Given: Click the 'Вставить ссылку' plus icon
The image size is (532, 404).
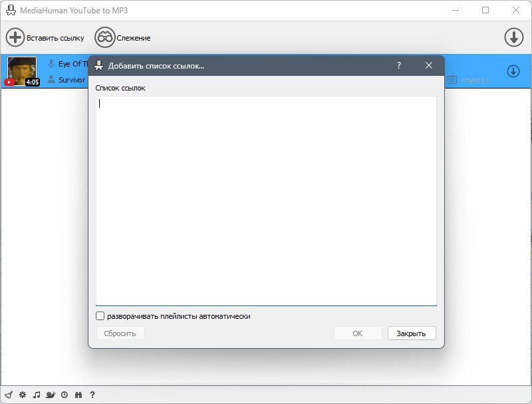Looking at the screenshot, I should (x=15, y=37).
